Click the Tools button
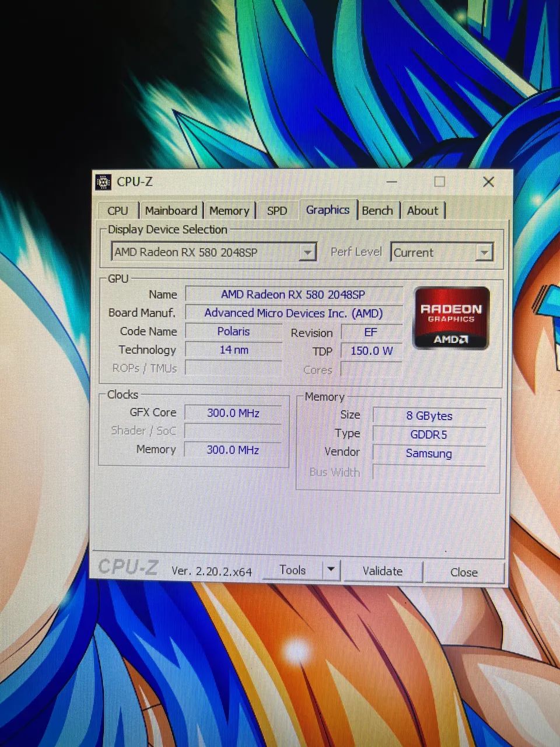 (293, 570)
